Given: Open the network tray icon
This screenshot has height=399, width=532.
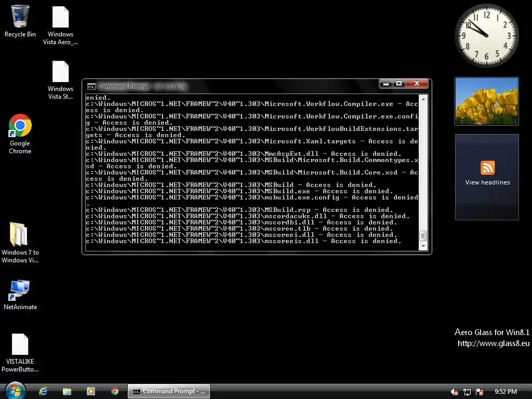Looking at the screenshot, I should [467, 392].
